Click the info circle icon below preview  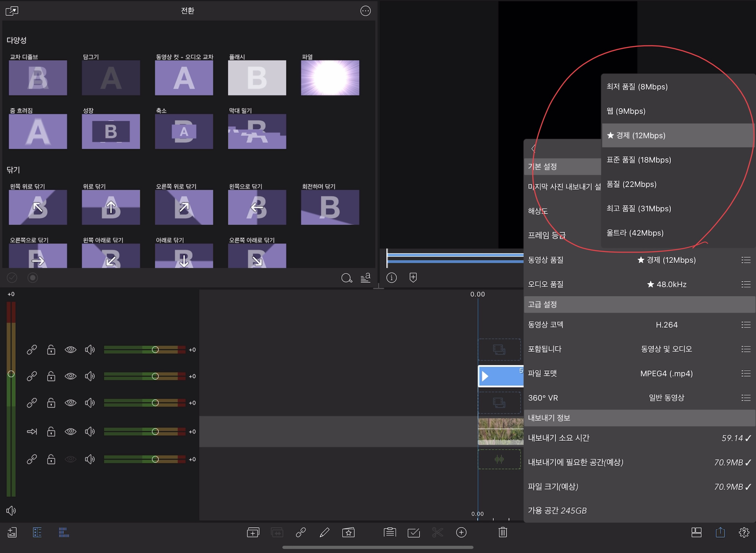(391, 278)
